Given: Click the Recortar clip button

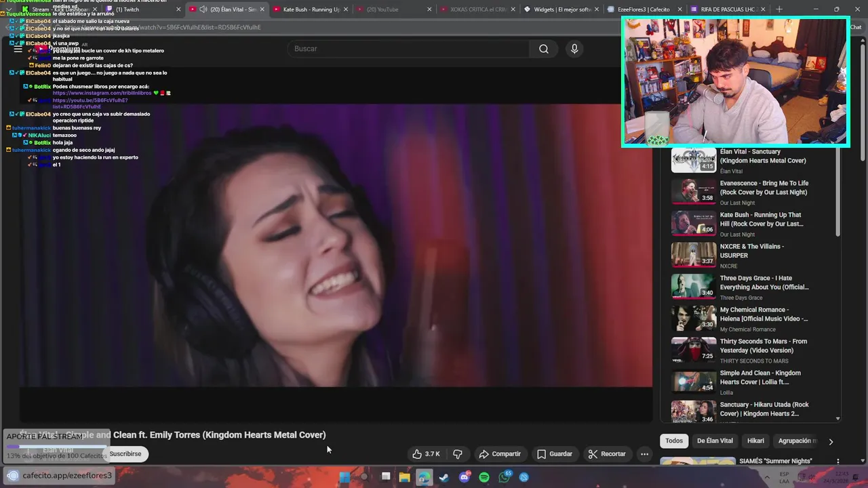Looking at the screenshot, I should 607,454.
